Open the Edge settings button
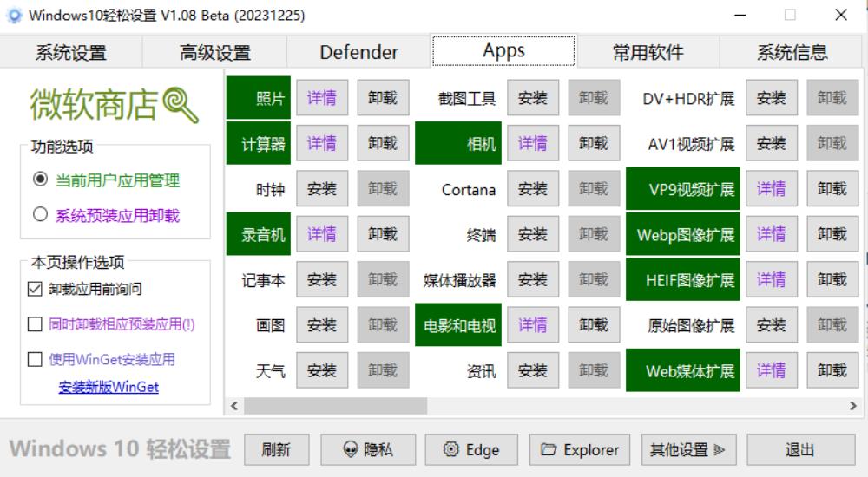This screenshot has width=868, height=477. pos(471,449)
